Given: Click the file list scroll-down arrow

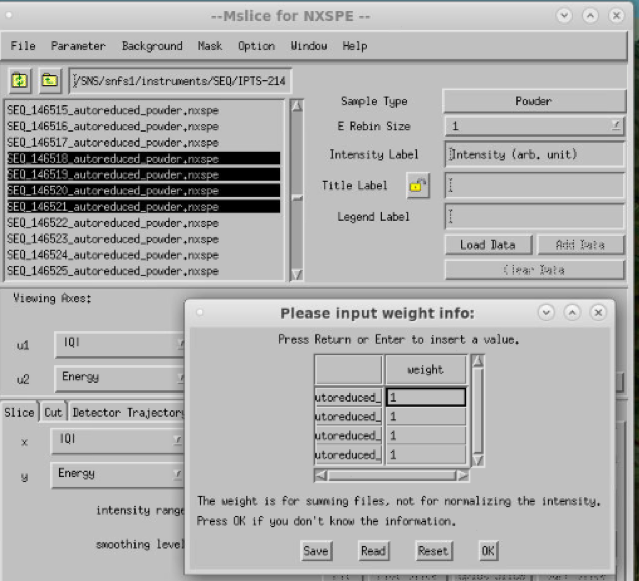Looking at the screenshot, I should tap(296, 274).
